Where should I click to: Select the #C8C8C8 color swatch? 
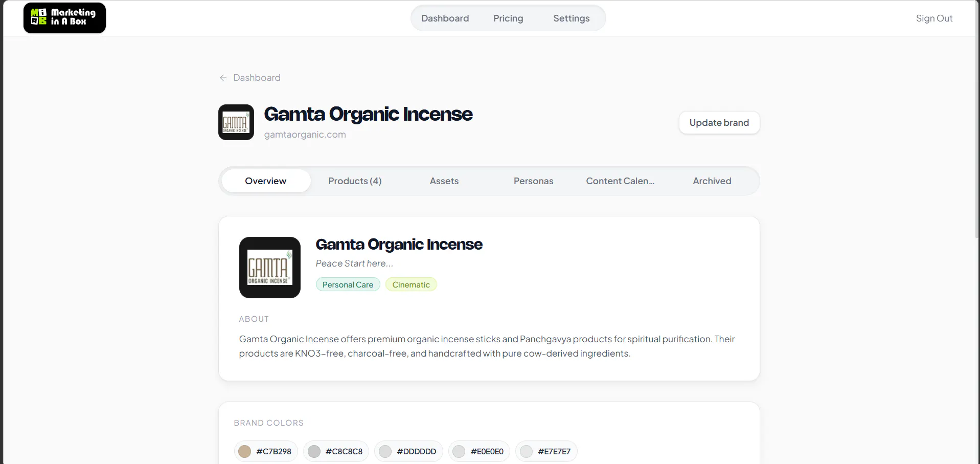[x=336, y=451]
